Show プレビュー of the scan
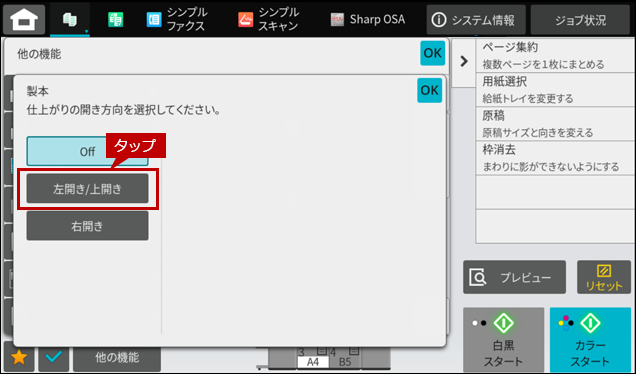This screenshot has height=374, width=636. [x=514, y=277]
